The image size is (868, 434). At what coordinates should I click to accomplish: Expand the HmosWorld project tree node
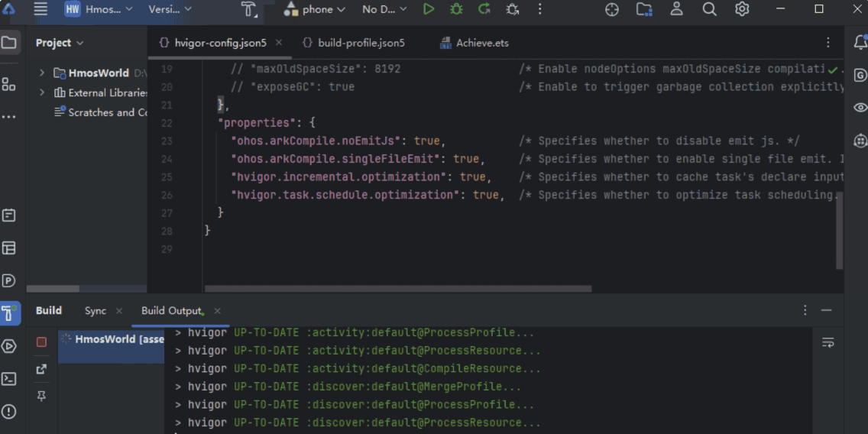click(x=42, y=73)
